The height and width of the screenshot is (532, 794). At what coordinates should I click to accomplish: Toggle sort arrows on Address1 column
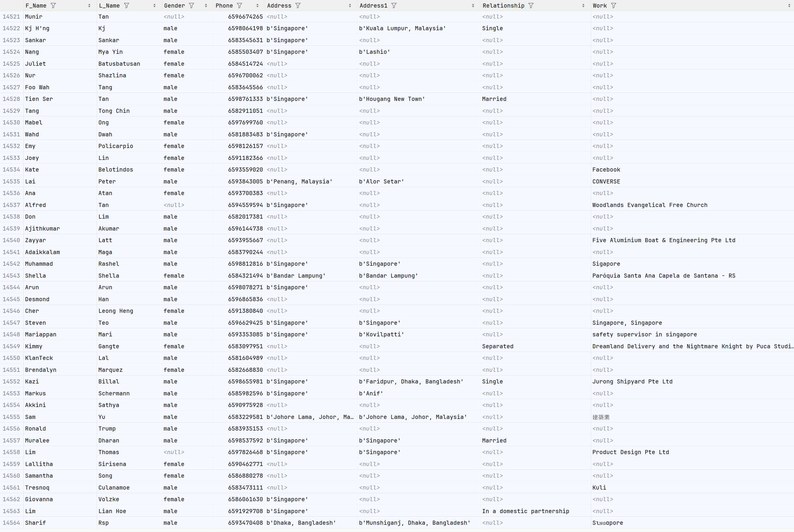(473, 6)
